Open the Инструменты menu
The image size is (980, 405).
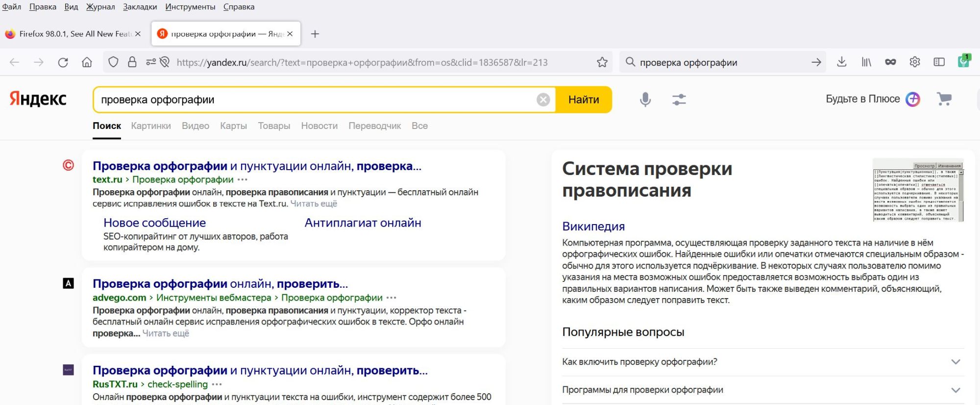pyautogui.click(x=190, y=7)
